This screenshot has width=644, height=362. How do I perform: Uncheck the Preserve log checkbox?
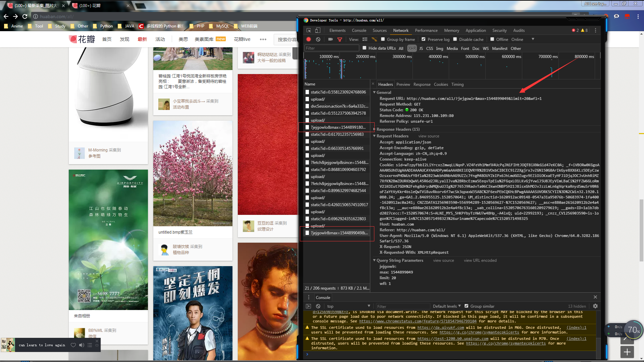pyautogui.click(x=423, y=39)
